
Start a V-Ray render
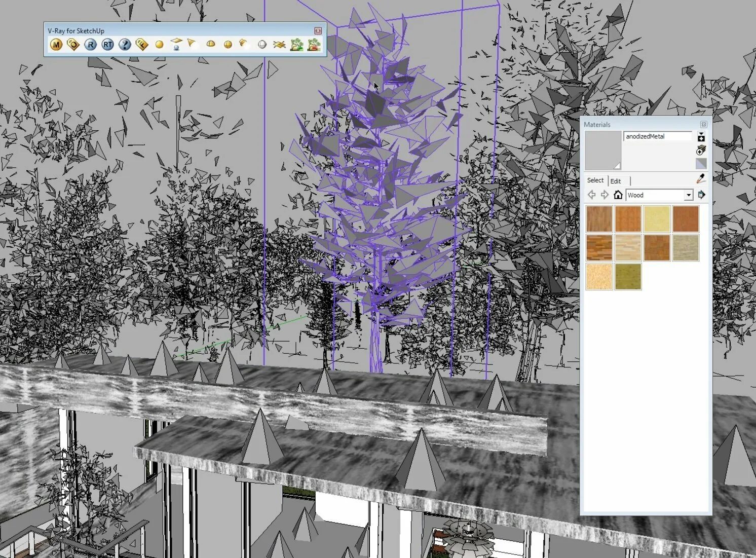click(x=91, y=44)
